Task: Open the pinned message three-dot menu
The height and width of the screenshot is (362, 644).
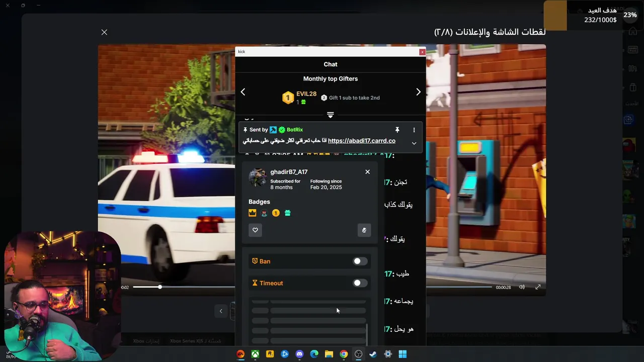Action: 414,130
